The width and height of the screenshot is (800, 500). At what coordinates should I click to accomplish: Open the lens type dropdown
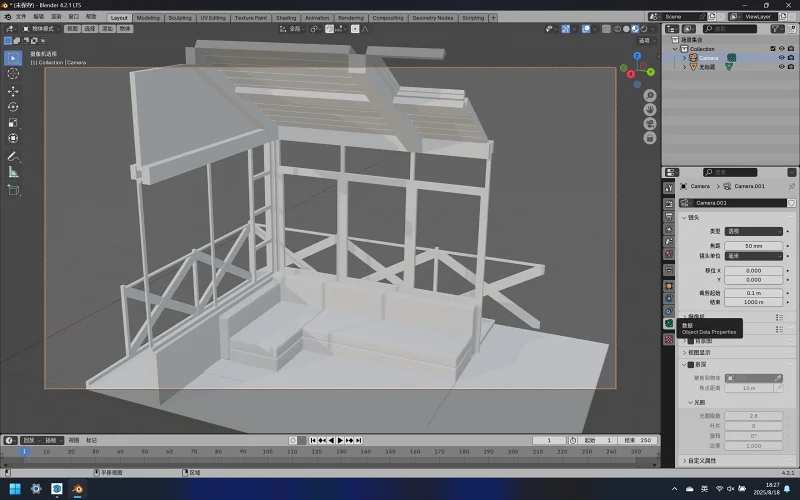point(754,231)
